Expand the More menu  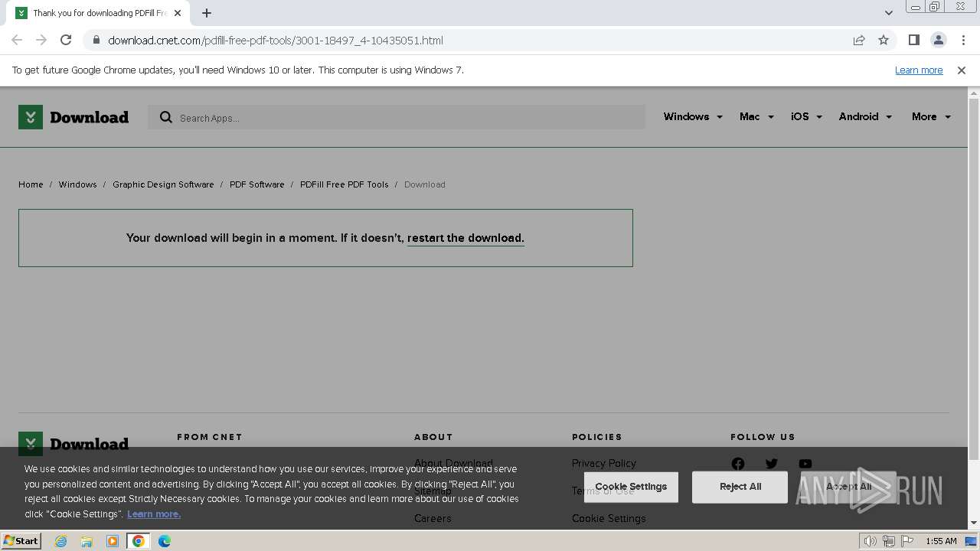point(931,117)
